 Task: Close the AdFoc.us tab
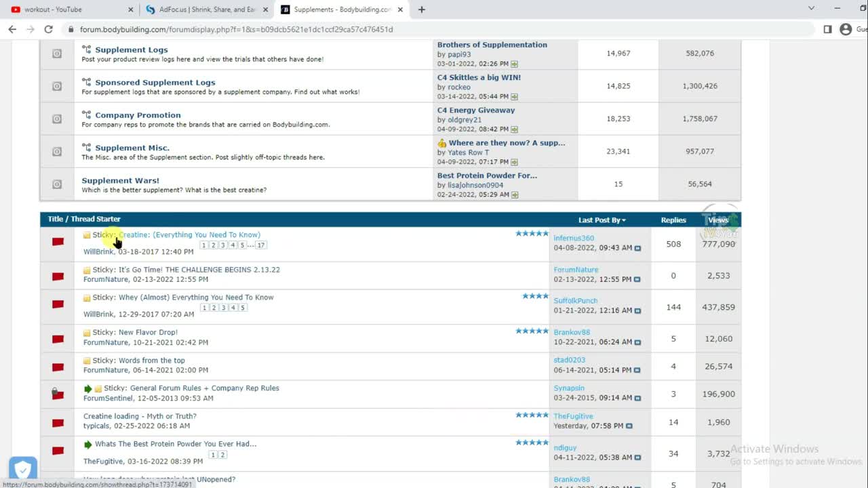(x=265, y=9)
